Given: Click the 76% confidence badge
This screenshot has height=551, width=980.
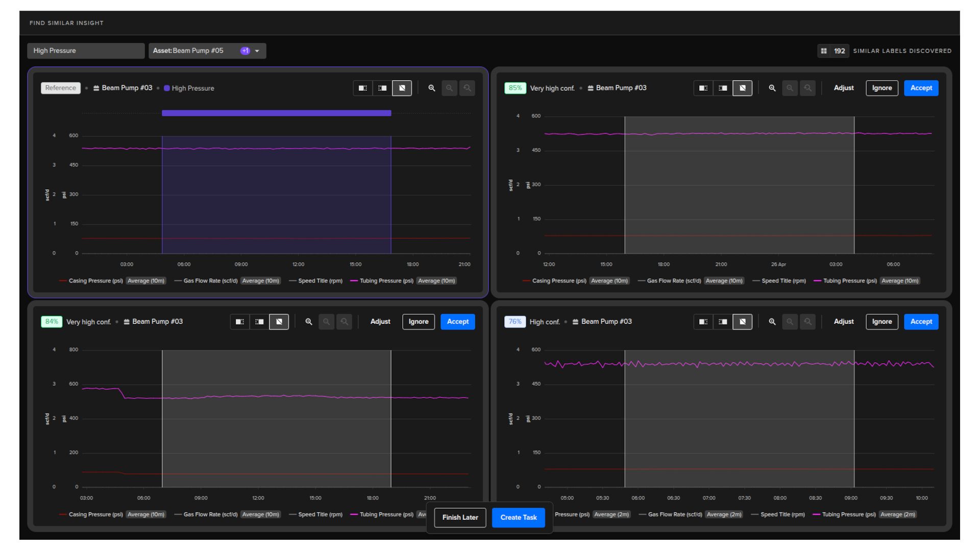Looking at the screenshot, I should (x=516, y=322).
